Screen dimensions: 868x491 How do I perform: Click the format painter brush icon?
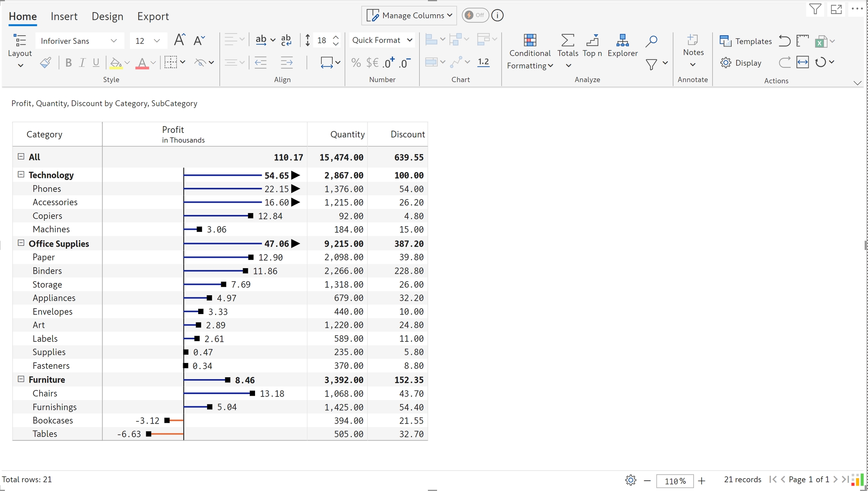[46, 63]
